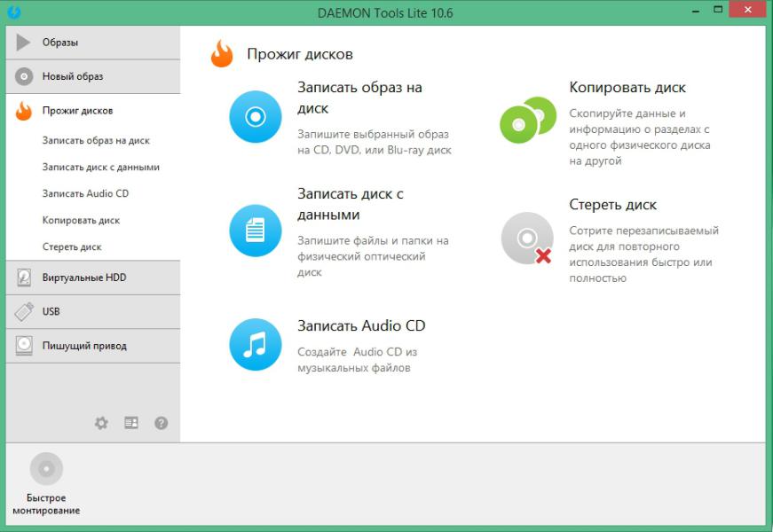The image size is (773, 532).
Task: Click the blue document icon for Записать диск с данными
Action: pos(255,231)
